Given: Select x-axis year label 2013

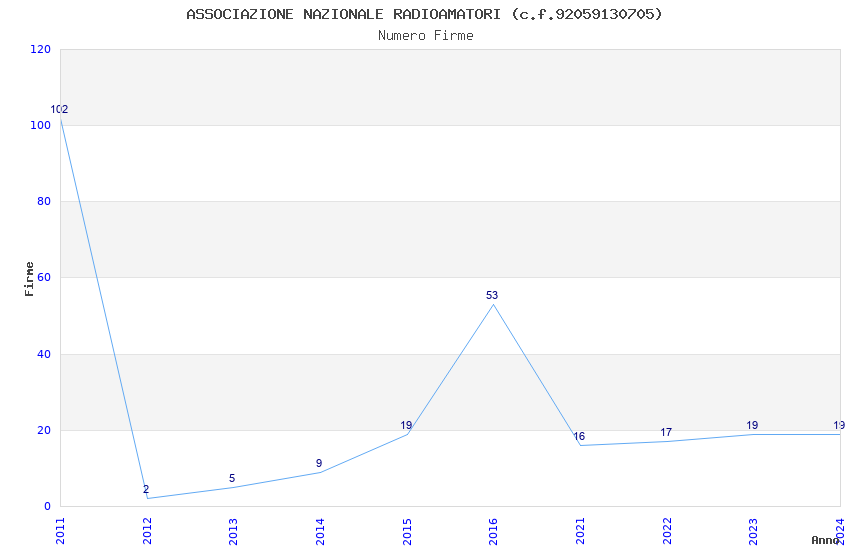Looking at the screenshot, I should pyautogui.click(x=233, y=531).
